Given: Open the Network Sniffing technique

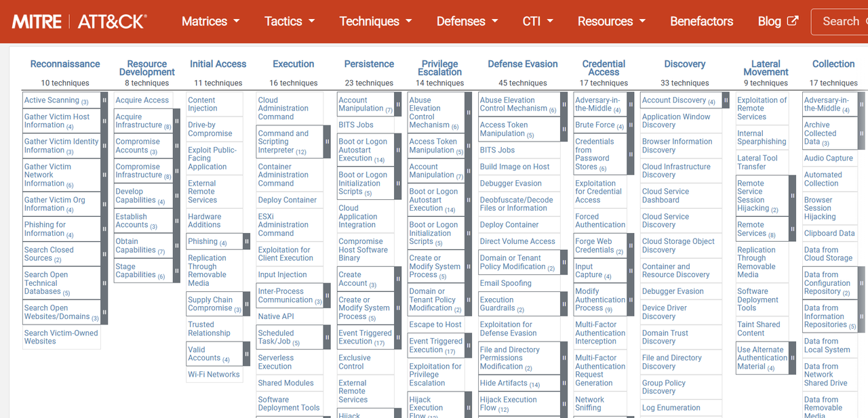Looking at the screenshot, I should point(590,404).
